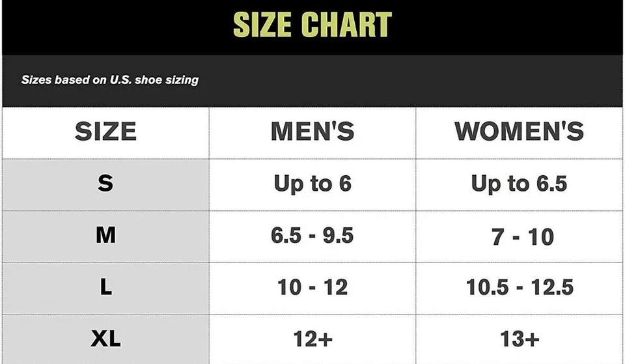Click the word SIZE in the yellow title
625x364 pixels.
tap(264, 25)
